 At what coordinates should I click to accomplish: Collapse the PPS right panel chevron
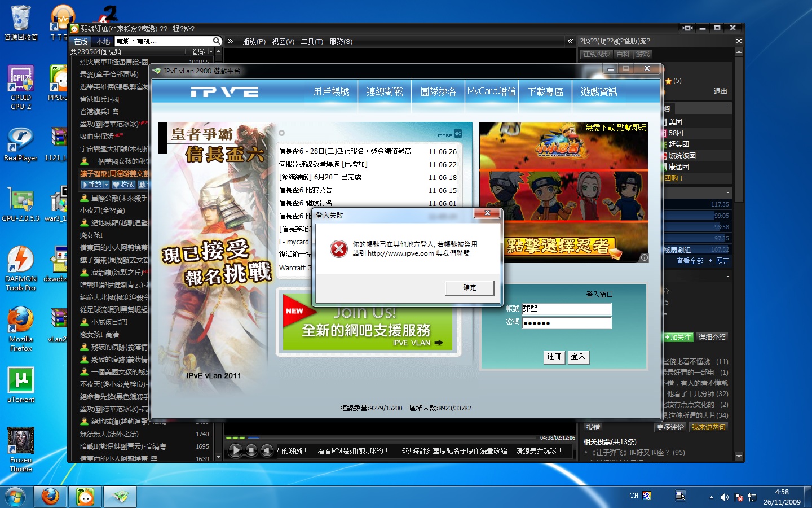coord(570,41)
